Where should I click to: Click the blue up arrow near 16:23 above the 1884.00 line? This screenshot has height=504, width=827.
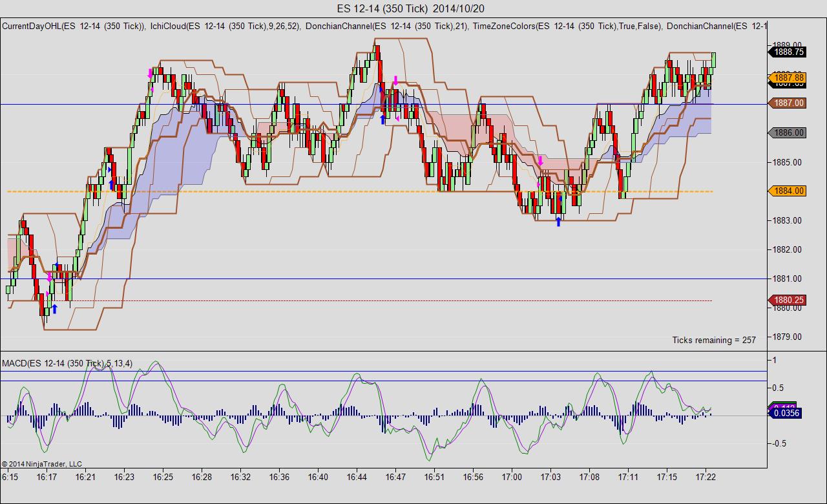[112, 185]
